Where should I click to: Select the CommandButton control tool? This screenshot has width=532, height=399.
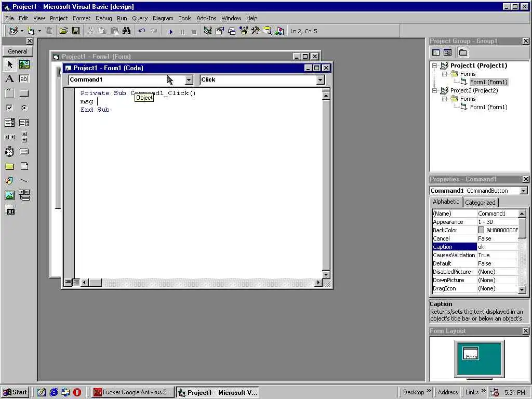(24, 94)
